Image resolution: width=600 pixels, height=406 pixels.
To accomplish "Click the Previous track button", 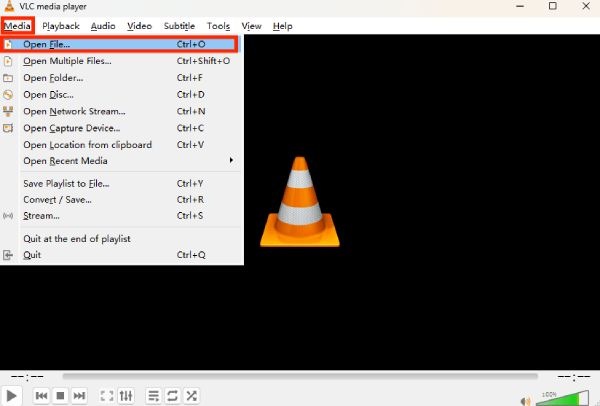I will pyautogui.click(x=42, y=396).
